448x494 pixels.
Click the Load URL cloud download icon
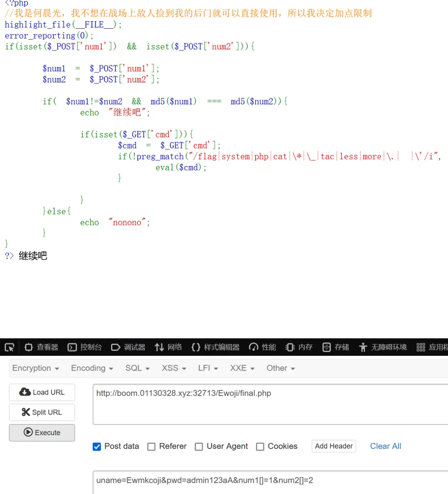pyautogui.click(x=25, y=392)
